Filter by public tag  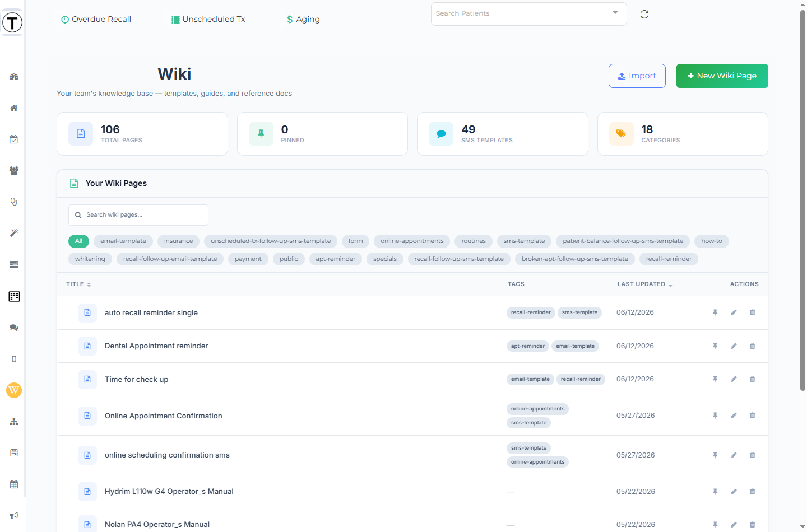289,259
